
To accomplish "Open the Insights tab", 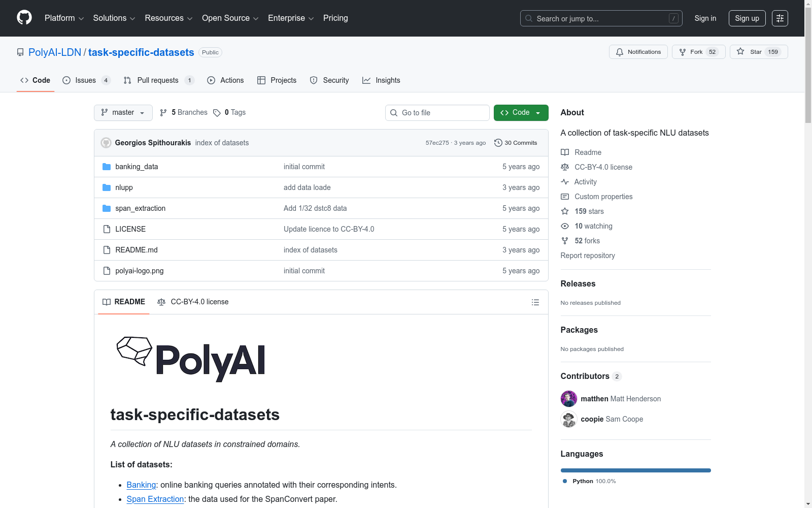I will point(381,80).
